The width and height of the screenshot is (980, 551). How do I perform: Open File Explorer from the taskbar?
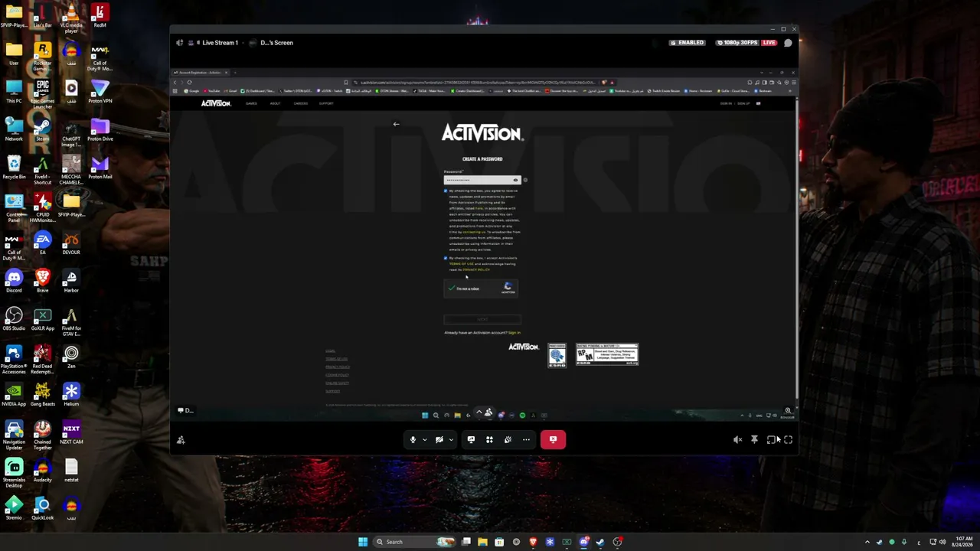(x=482, y=542)
